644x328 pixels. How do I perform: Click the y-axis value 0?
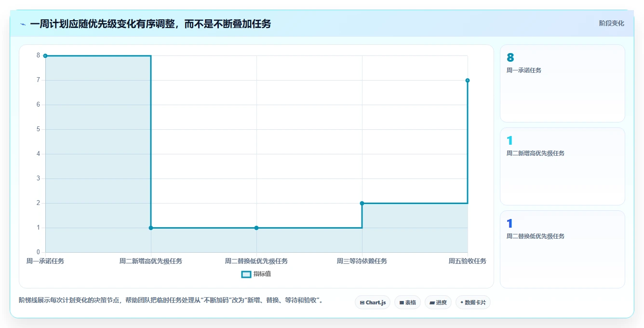38,252
